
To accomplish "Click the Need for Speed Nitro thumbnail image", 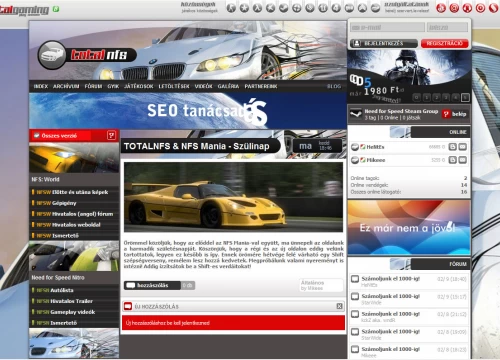I will coord(74,256).
